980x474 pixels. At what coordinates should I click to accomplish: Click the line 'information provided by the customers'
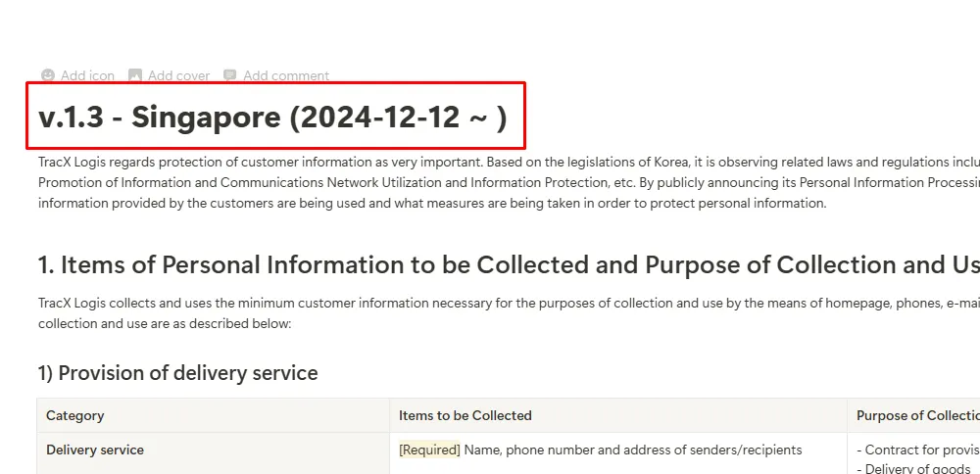[432, 204]
